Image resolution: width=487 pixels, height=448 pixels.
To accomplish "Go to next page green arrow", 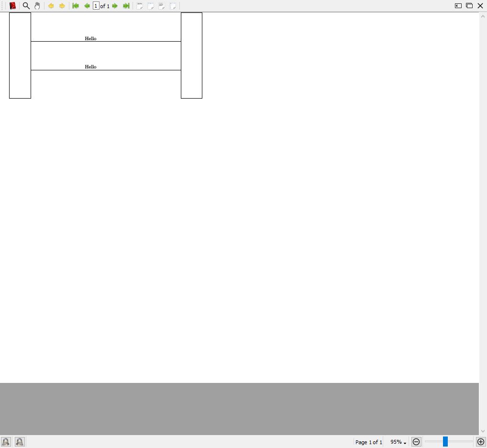I will coord(115,6).
